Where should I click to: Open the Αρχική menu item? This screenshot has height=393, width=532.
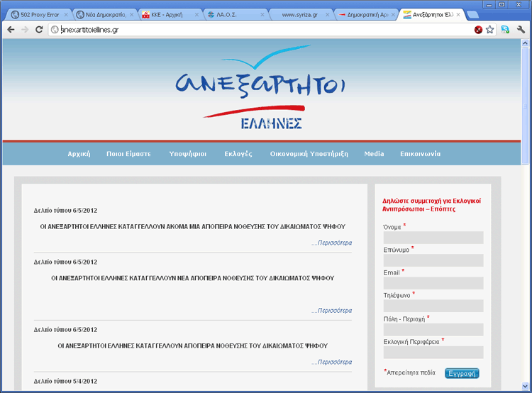pos(79,154)
